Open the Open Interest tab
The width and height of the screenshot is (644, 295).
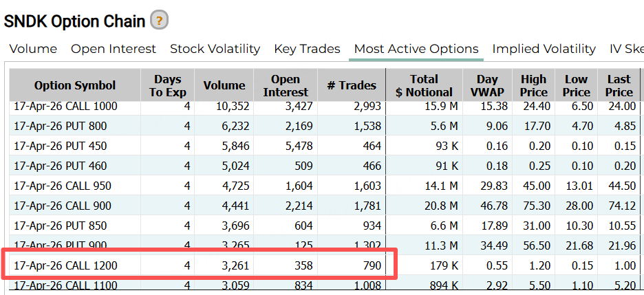tap(114, 49)
